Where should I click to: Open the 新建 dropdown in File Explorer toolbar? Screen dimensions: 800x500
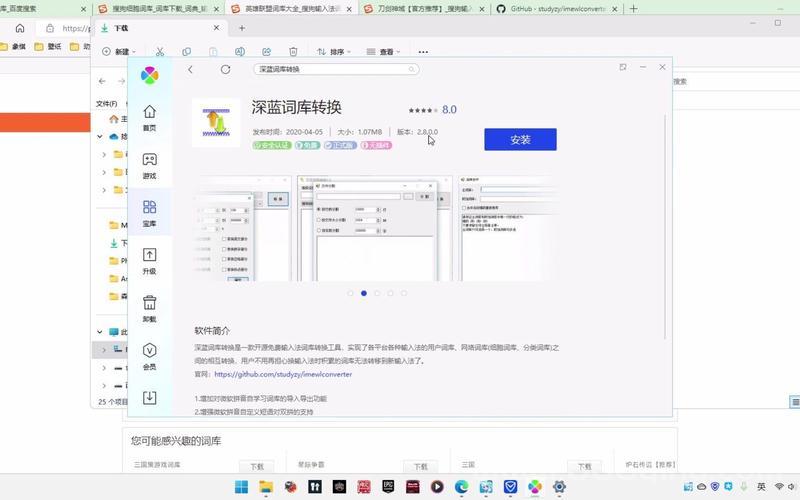(x=119, y=52)
